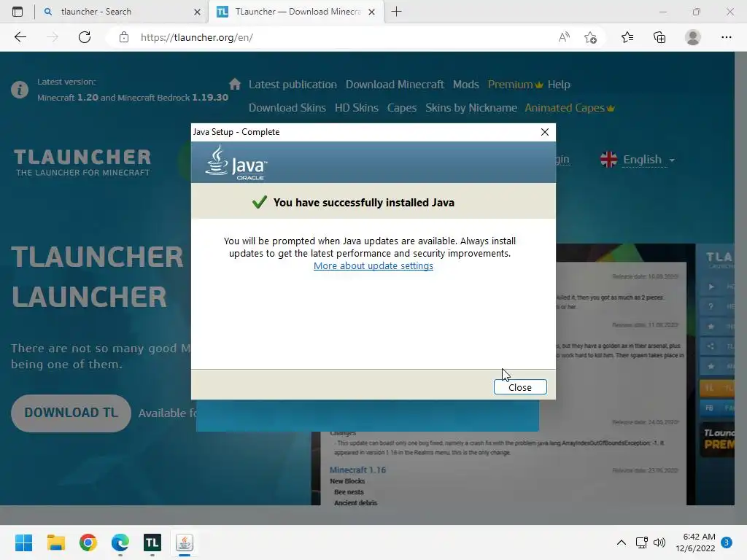This screenshot has height=560, width=747.
Task: Click the Close button in Java Setup
Action: pyautogui.click(x=519, y=387)
